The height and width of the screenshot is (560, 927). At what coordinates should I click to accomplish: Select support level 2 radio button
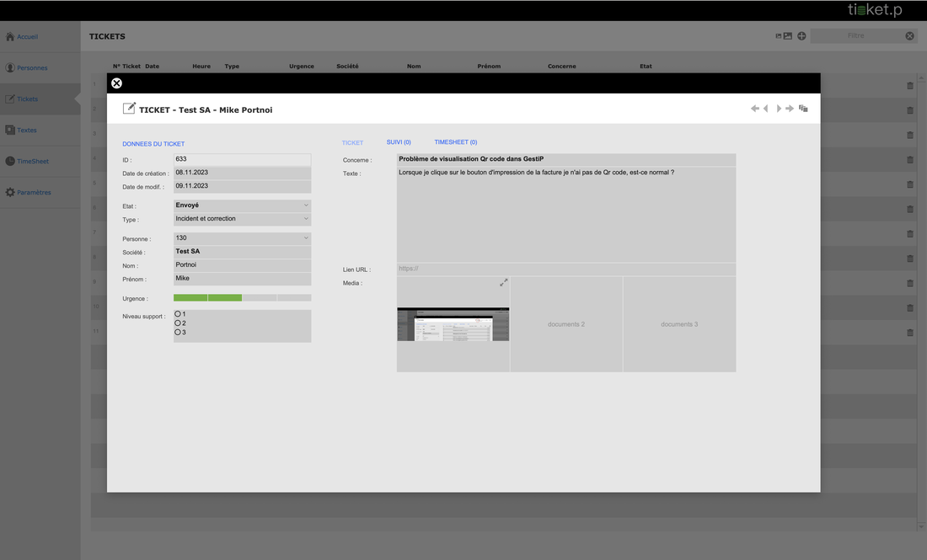pyautogui.click(x=178, y=323)
